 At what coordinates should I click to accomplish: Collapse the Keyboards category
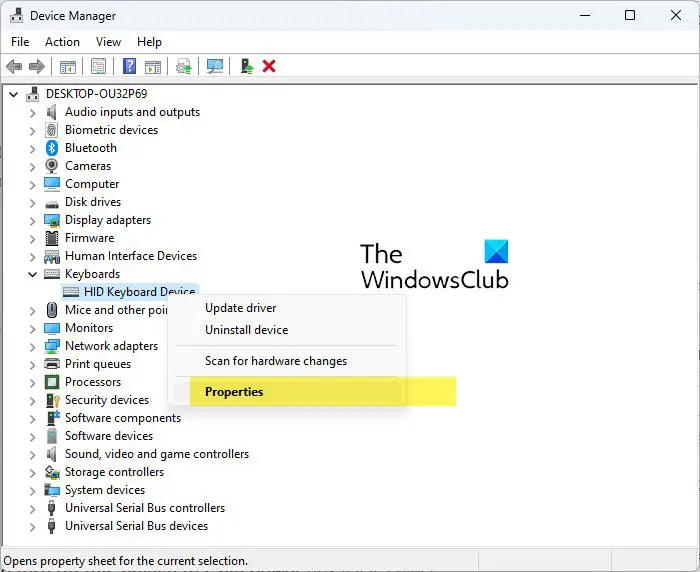click(33, 274)
